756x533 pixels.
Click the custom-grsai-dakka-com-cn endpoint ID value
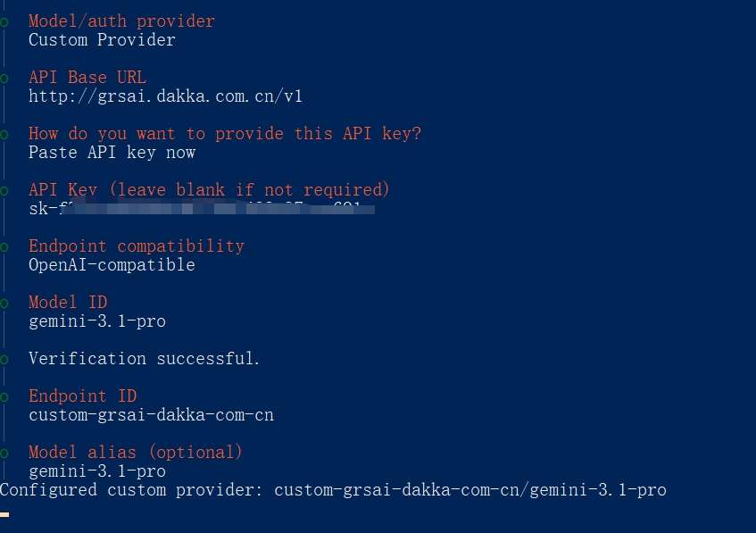tap(151, 415)
